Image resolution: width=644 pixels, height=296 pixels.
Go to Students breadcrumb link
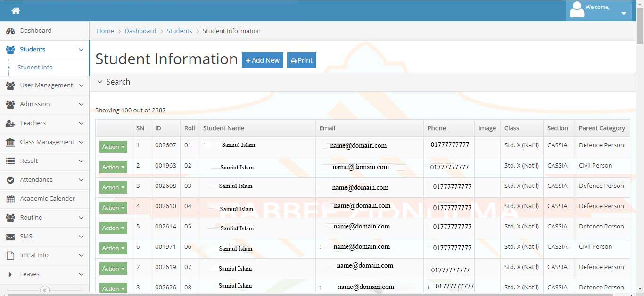pos(179,31)
